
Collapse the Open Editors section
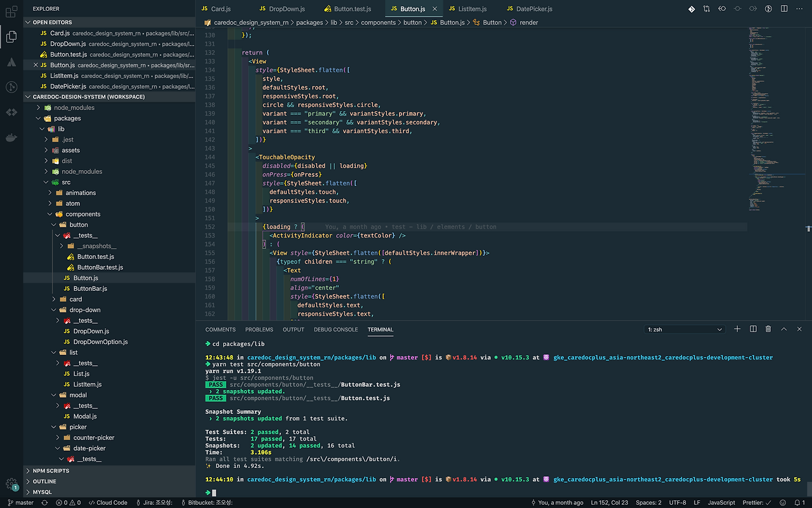(109, 22)
